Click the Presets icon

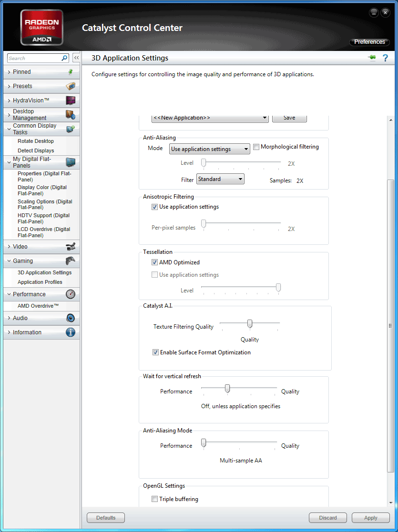click(x=71, y=86)
